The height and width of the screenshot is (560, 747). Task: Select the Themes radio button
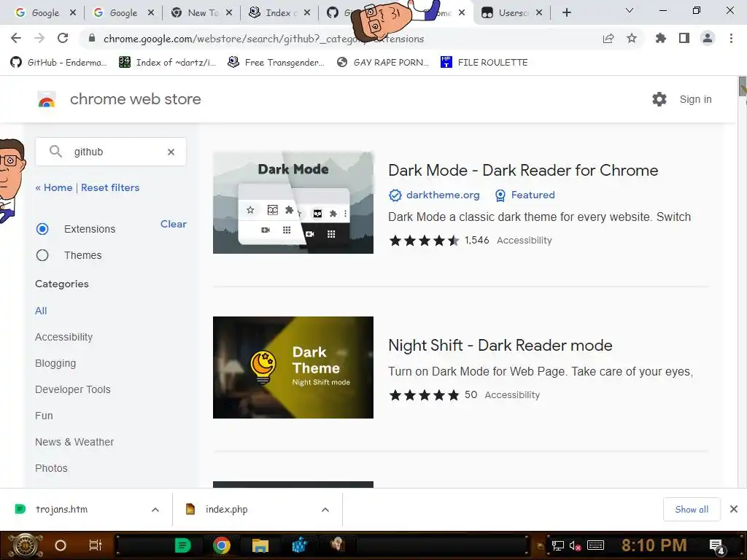tap(42, 255)
